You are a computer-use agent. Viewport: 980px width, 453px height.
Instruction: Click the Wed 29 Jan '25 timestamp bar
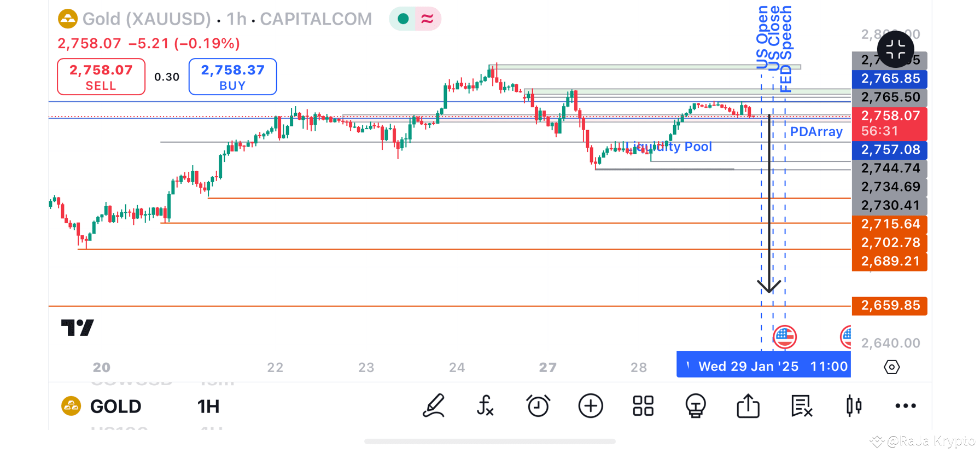click(x=763, y=365)
